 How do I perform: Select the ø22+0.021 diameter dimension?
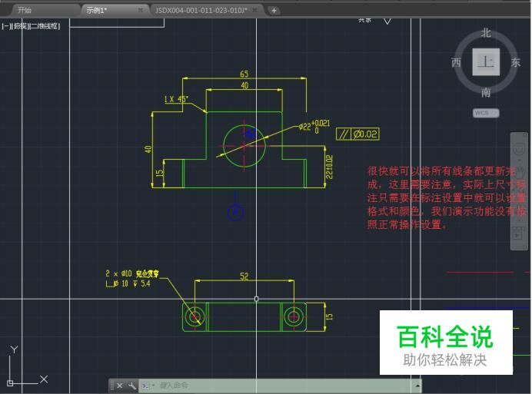(x=314, y=126)
